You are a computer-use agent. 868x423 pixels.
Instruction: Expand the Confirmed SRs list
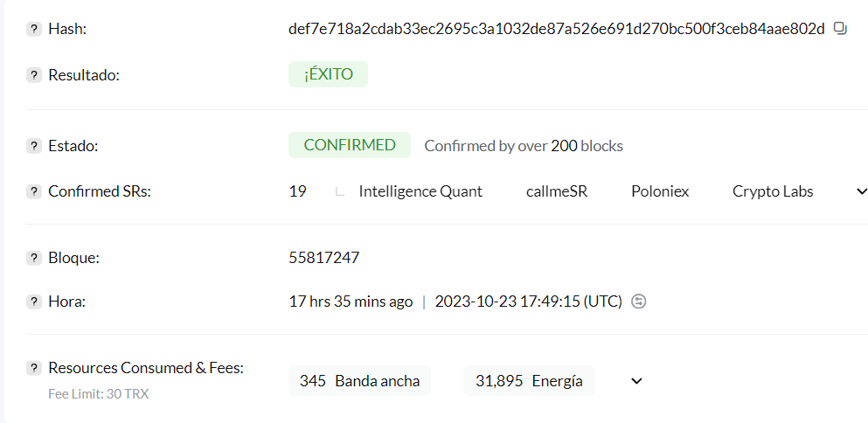point(861,191)
